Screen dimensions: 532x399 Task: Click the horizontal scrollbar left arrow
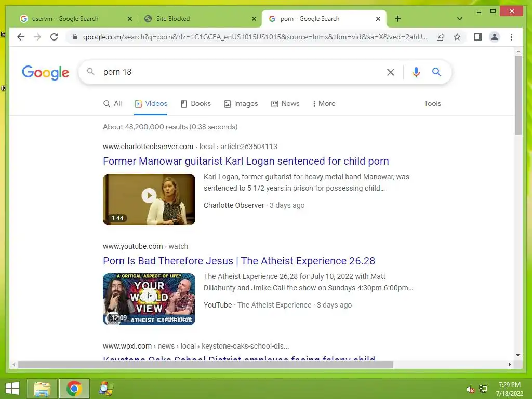point(14,364)
